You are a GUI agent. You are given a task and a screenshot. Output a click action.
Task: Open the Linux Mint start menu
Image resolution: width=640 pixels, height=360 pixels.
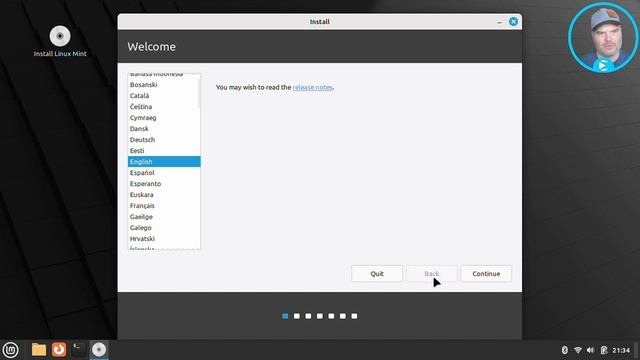[x=11, y=350]
